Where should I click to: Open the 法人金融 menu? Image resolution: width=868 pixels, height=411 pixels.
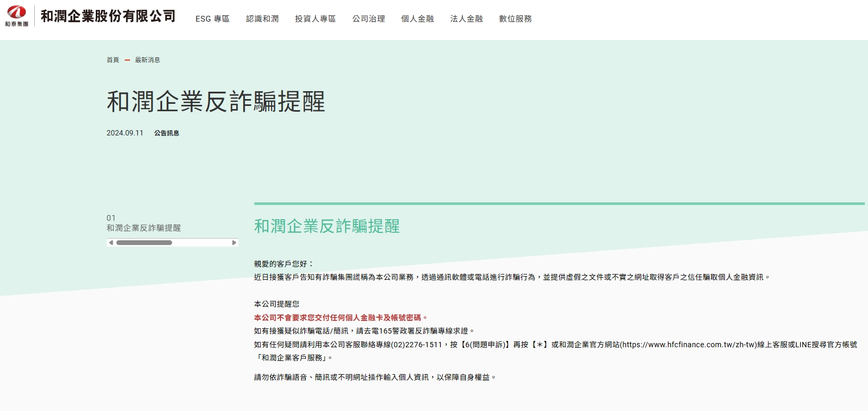click(x=466, y=19)
